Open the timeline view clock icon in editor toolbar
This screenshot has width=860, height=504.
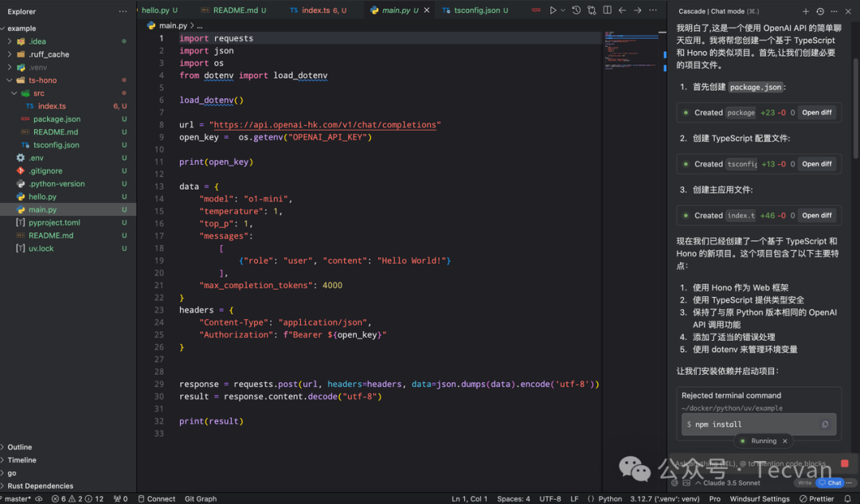pos(576,10)
